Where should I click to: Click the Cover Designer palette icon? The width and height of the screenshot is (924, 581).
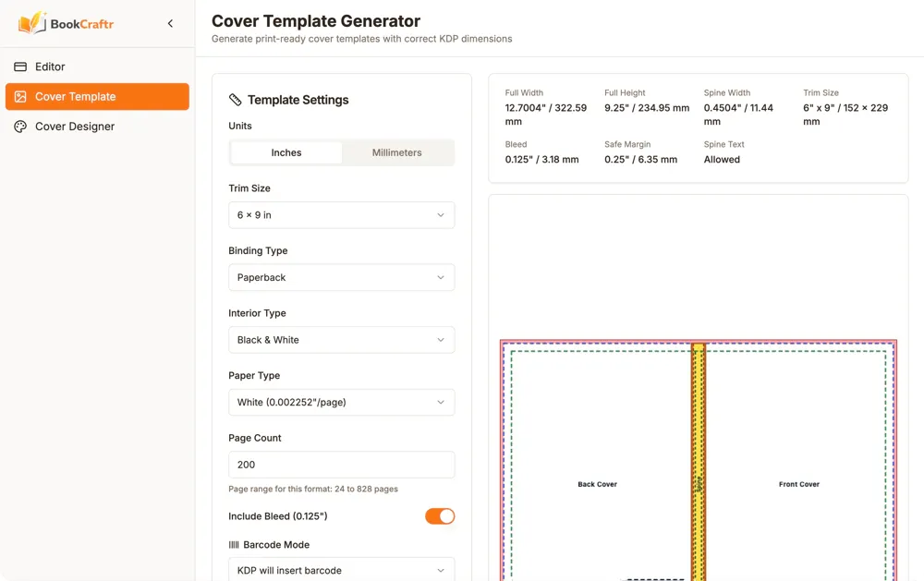click(x=20, y=127)
